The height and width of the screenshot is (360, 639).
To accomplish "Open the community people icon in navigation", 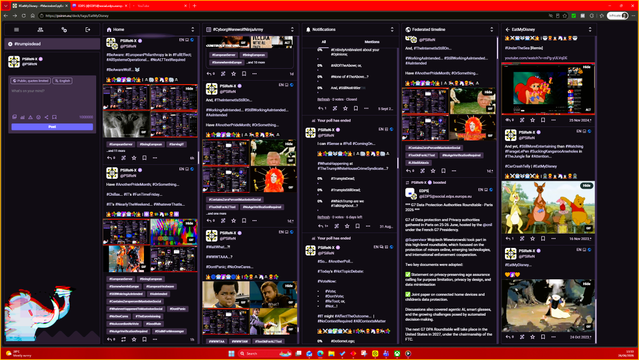I will (x=40, y=30).
